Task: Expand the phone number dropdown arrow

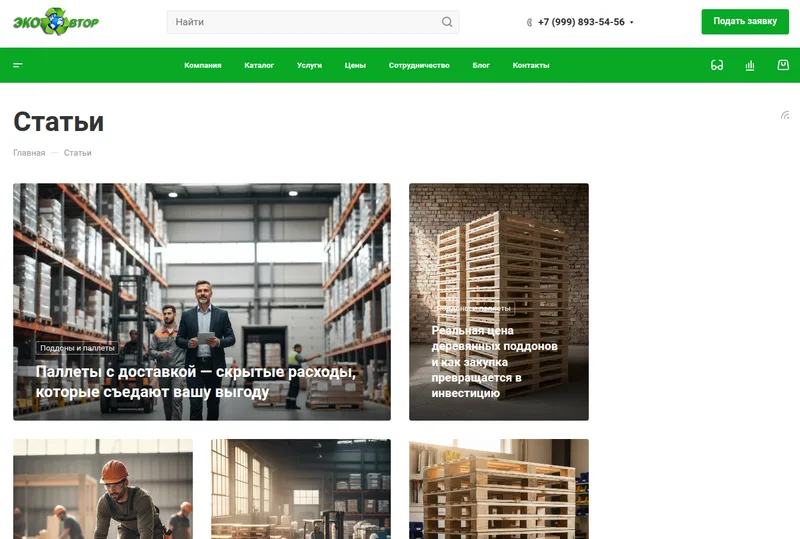Action: (632, 22)
